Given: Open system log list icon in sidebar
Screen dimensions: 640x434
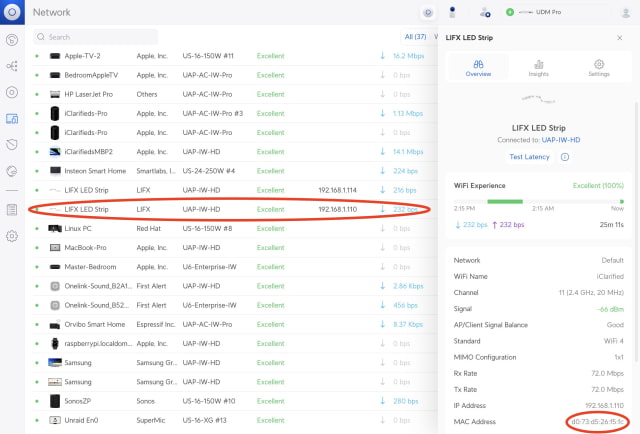Looking at the screenshot, I should (12, 209).
